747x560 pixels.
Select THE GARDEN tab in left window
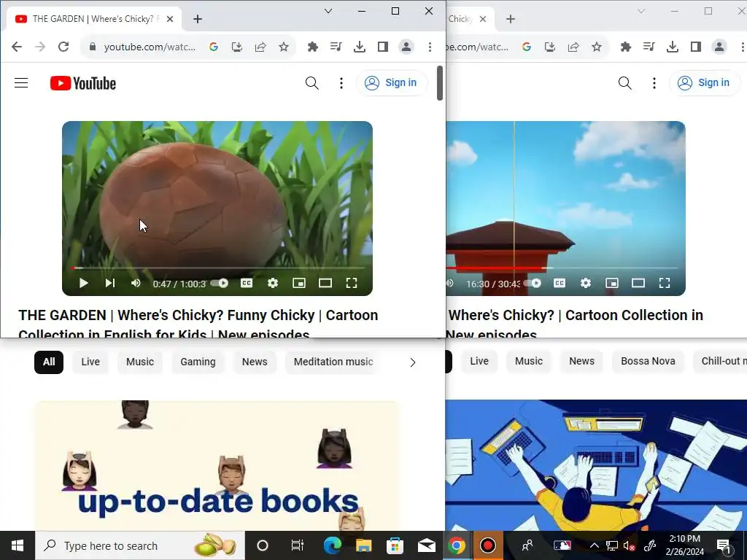click(93, 19)
